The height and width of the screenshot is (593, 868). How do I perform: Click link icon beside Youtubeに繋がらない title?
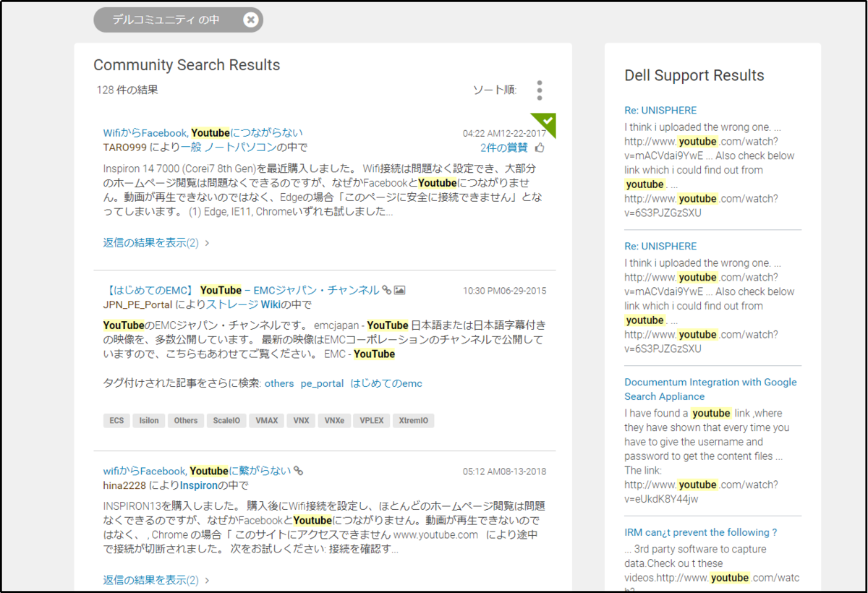coord(298,471)
